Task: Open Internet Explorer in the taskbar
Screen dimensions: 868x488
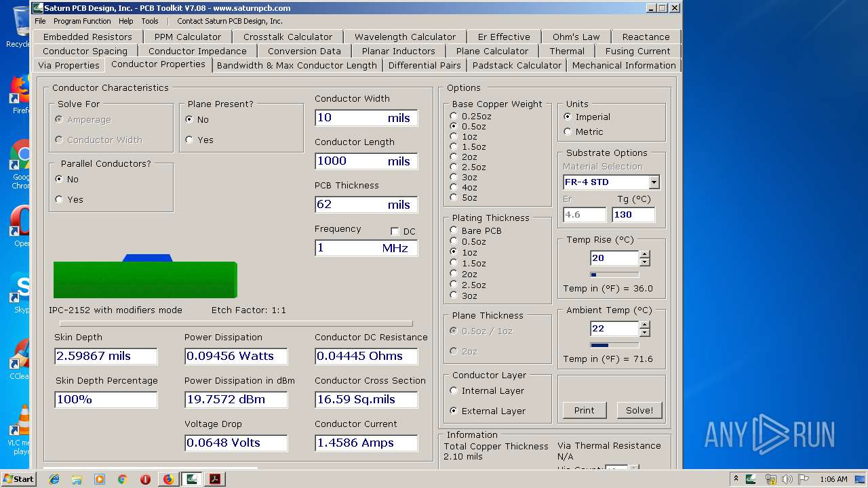Action: pos(54,479)
